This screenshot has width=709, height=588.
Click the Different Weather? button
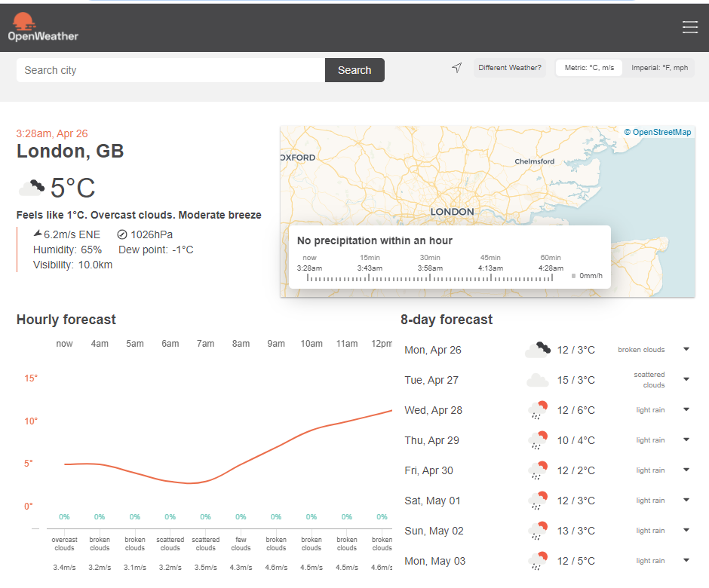(x=510, y=68)
